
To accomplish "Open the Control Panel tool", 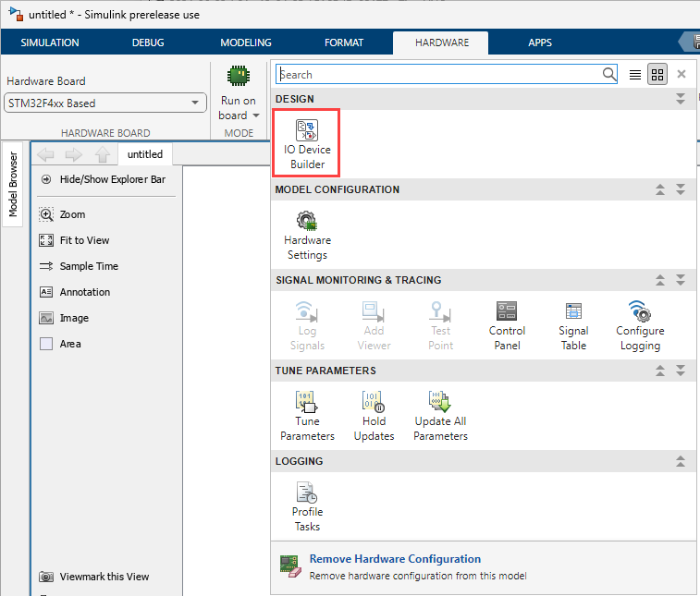I will (x=507, y=324).
